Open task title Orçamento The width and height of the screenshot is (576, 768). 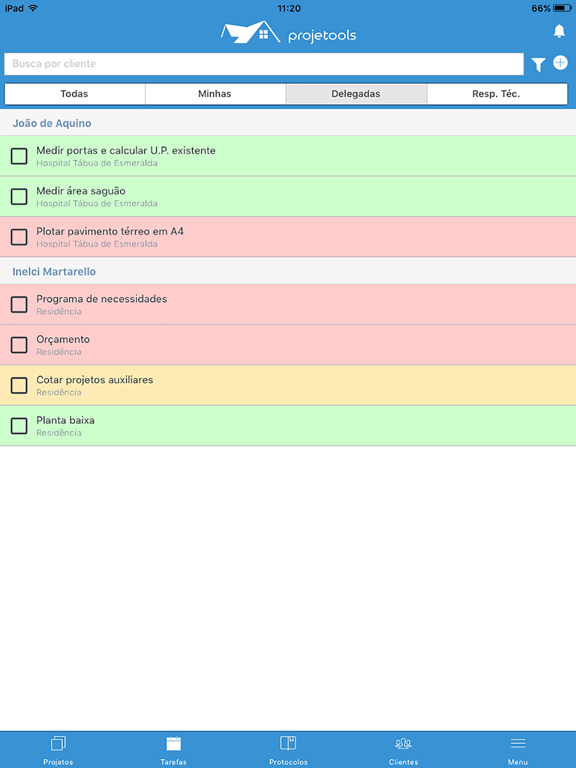tap(63, 339)
